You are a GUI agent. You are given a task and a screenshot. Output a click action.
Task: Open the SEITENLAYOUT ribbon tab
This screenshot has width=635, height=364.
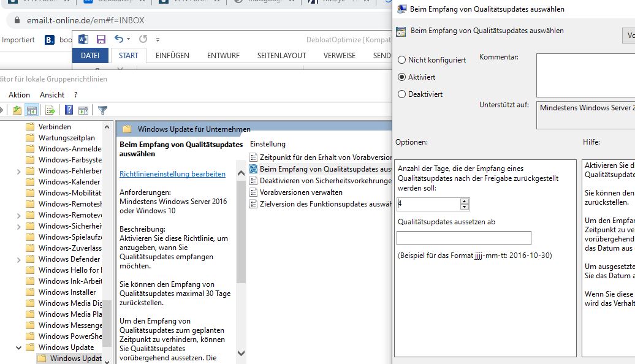[x=281, y=56]
